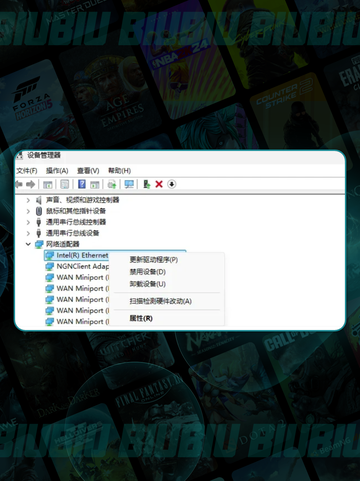The width and height of the screenshot is (360, 481).
Task: Choose 属性(R) from the context menu
Action: point(141,318)
